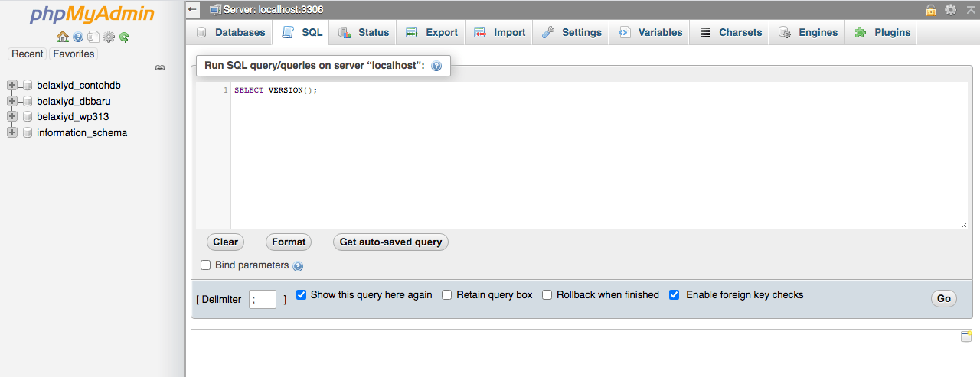Click the Home icon under phpMyAdmin logo
Image resolution: width=980 pixels, height=377 pixels.
tap(63, 37)
